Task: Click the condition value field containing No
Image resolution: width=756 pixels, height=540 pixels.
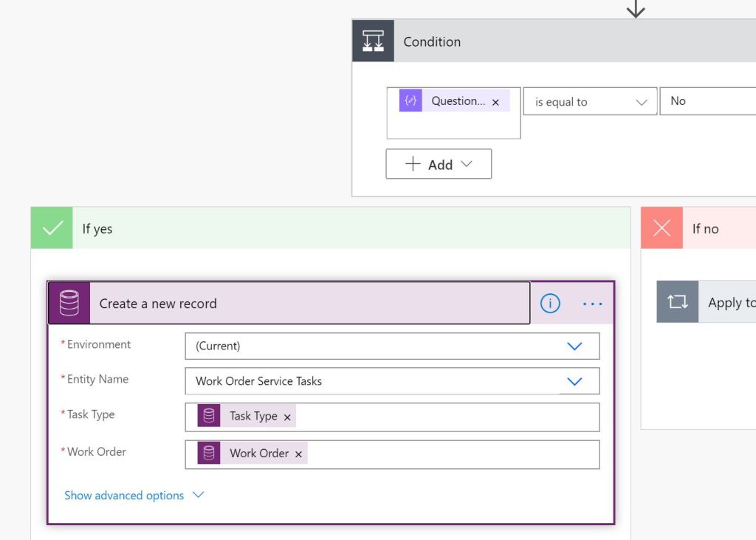Action: (x=707, y=101)
